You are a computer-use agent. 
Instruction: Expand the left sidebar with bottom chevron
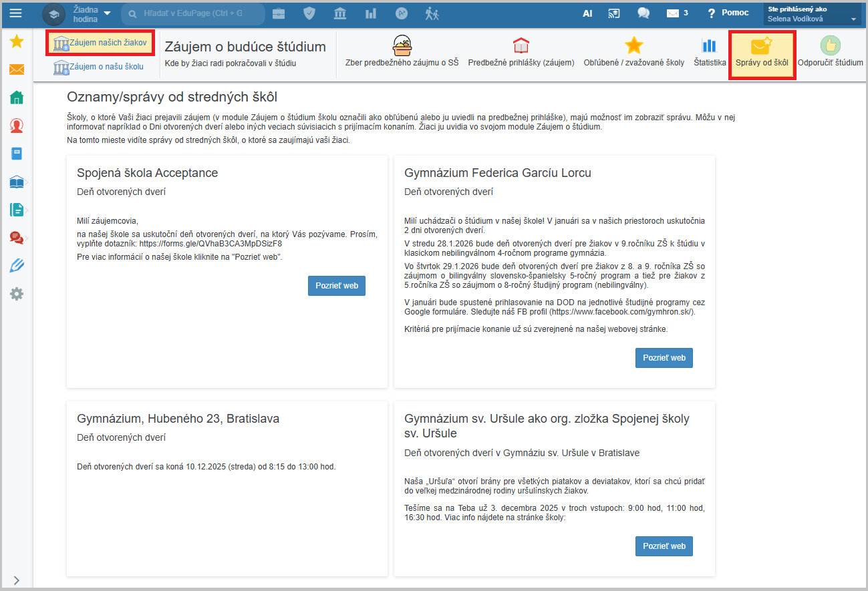17,580
